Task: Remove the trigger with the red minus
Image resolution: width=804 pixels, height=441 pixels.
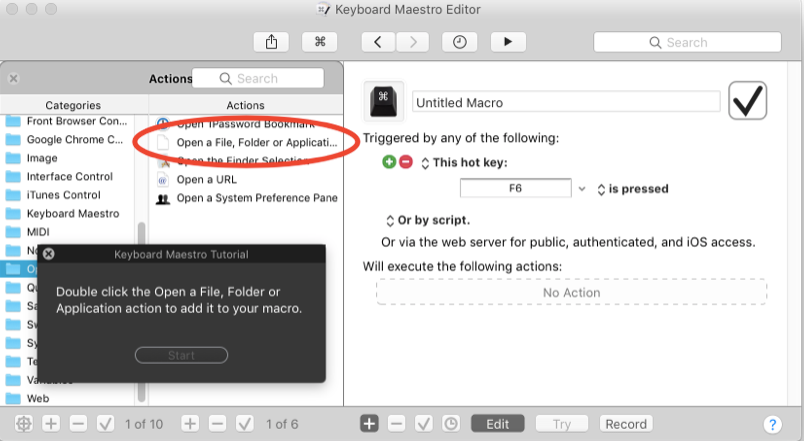Action: [x=406, y=162]
